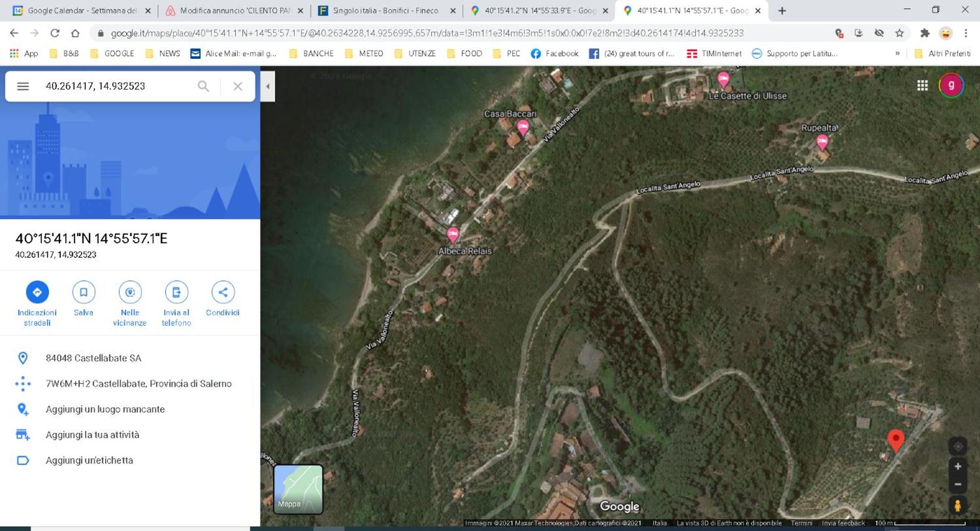Center map on my location
Viewport: 980px width, 531px height.
958,446
